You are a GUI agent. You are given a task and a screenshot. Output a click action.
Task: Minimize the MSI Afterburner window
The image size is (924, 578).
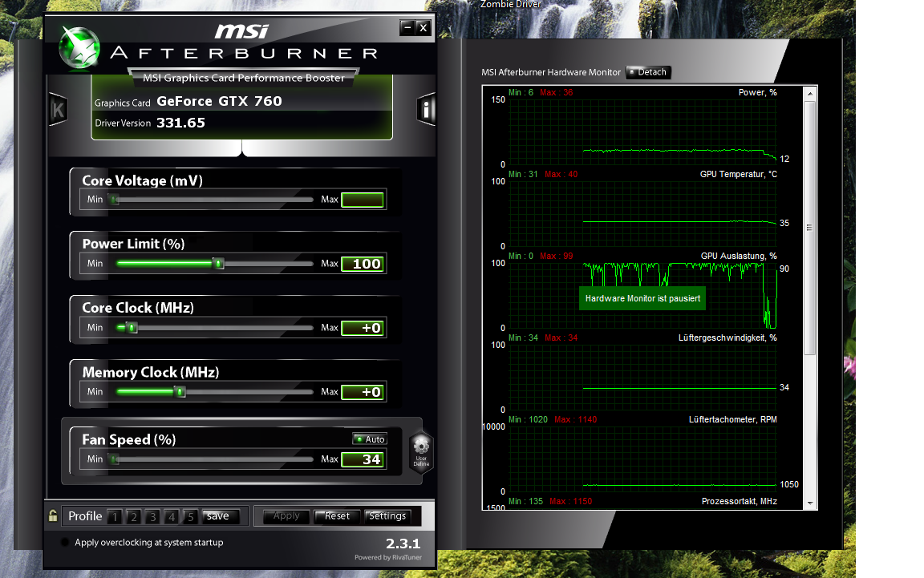(x=407, y=28)
